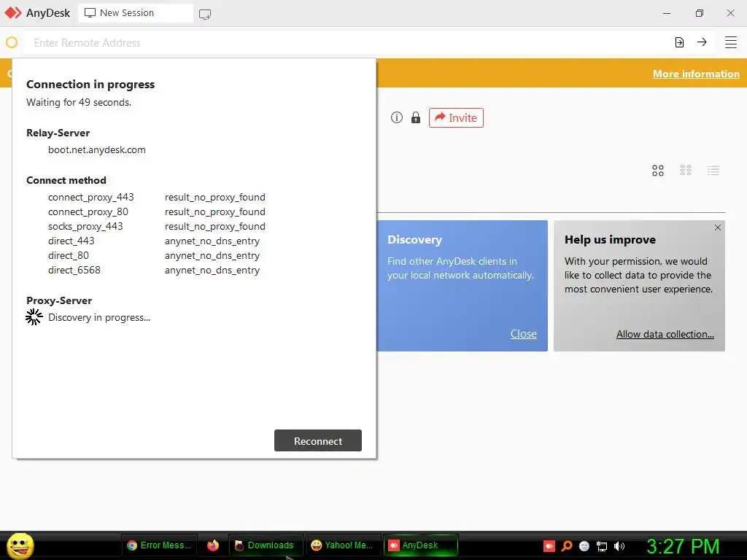
Task: Switch to the New Session tab
Action: click(x=136, y=13)
